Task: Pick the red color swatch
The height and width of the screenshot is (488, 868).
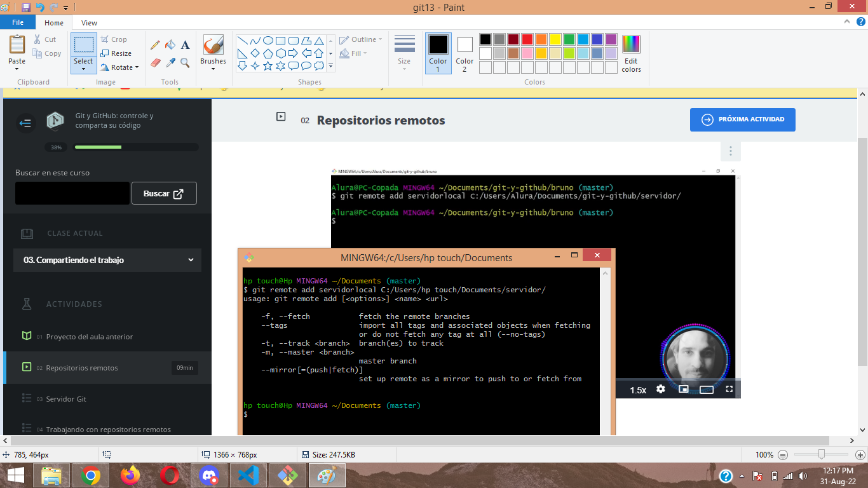Action: pyautogui.click(x=527, y=39)
